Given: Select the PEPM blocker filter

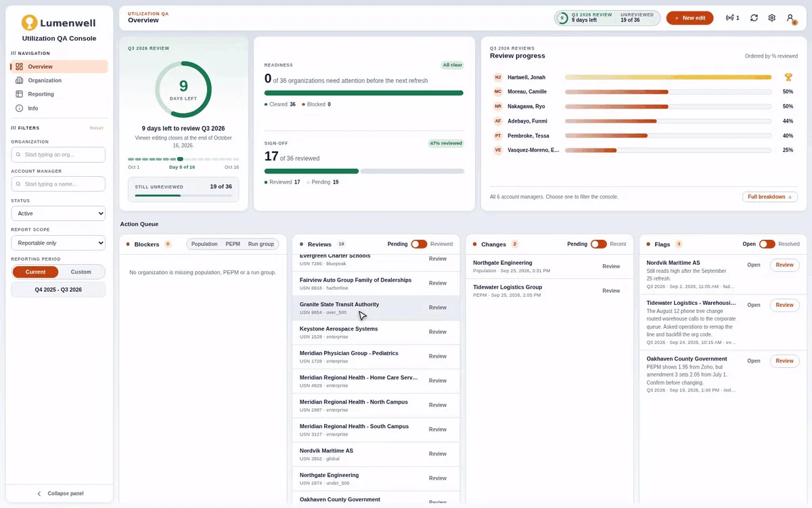Looking at the screenshot, I should tap(233, 244).
